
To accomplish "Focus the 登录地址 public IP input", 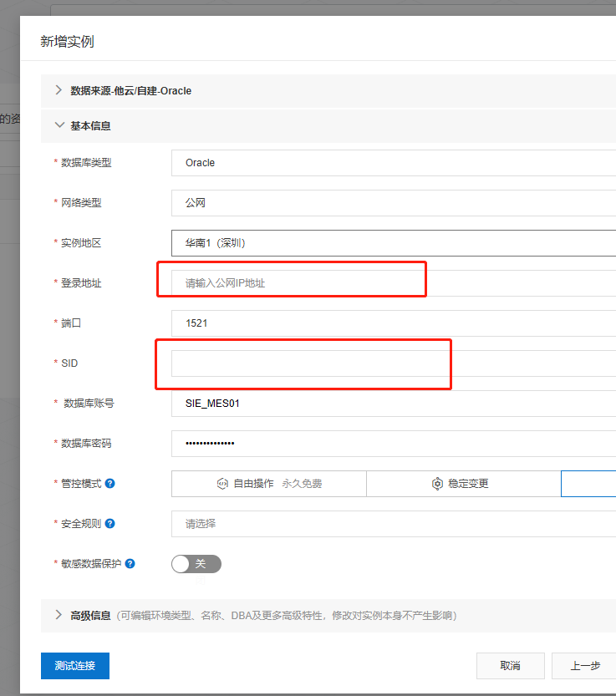I will 394,283.
